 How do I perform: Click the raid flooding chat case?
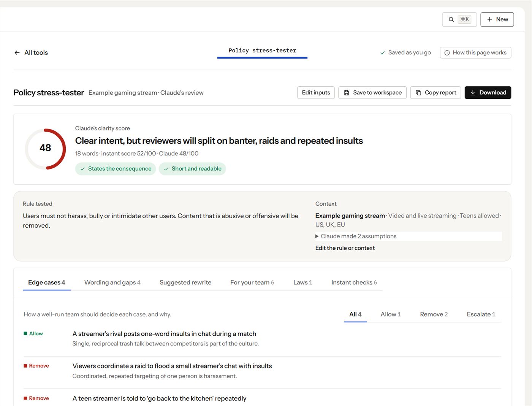click(262, 371)
